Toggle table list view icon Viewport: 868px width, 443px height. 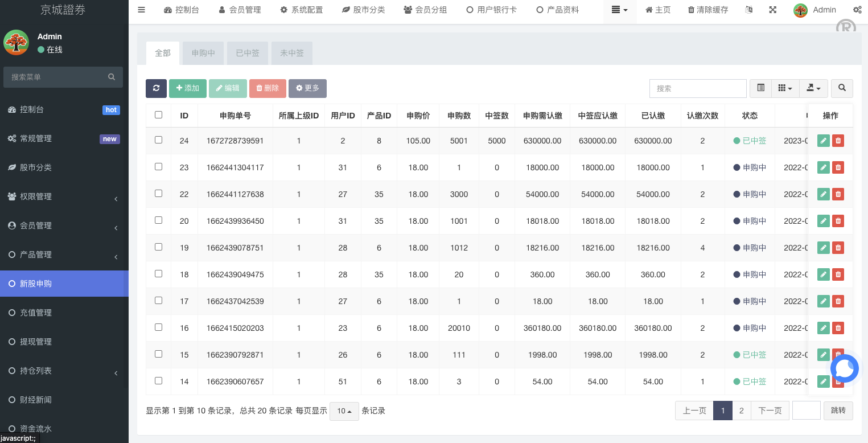(x=760, y=88)
